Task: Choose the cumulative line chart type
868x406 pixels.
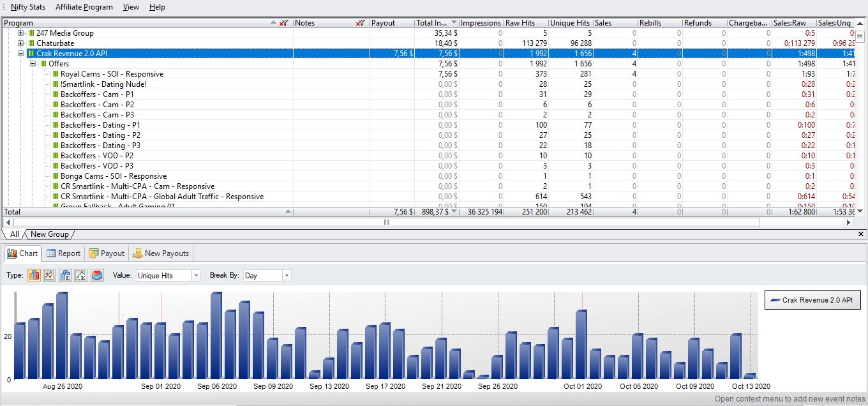Action: coord(80,275)
